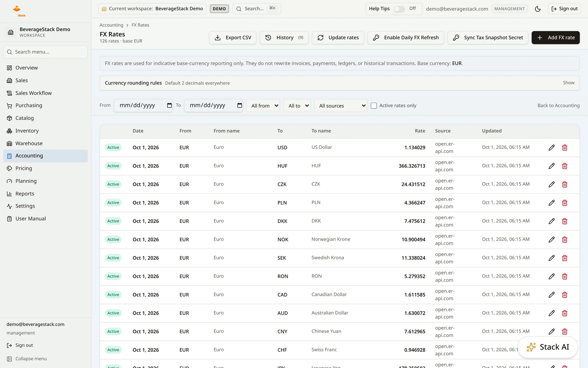Open Sales Workflow section
This screenshot has width=588, height=368.
pos(45,93)
